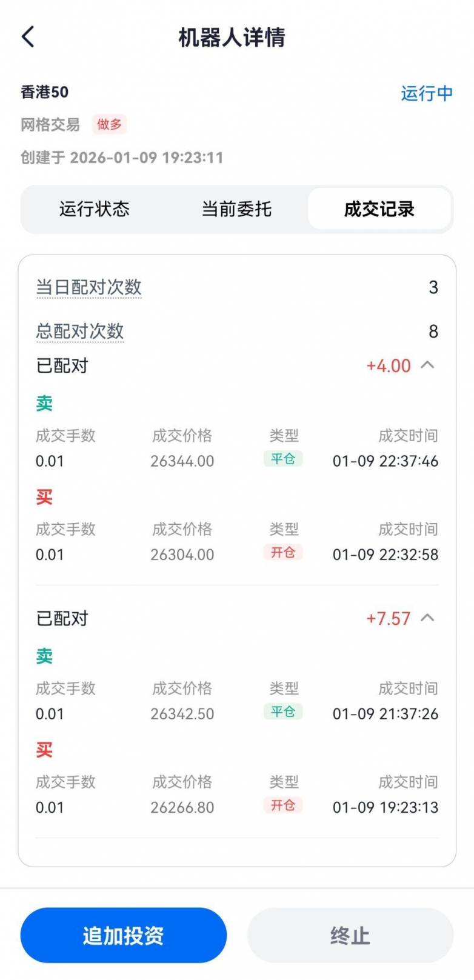474x980 pixels.
Task: Switch to the 运行状态 tab
Action: 95,209
